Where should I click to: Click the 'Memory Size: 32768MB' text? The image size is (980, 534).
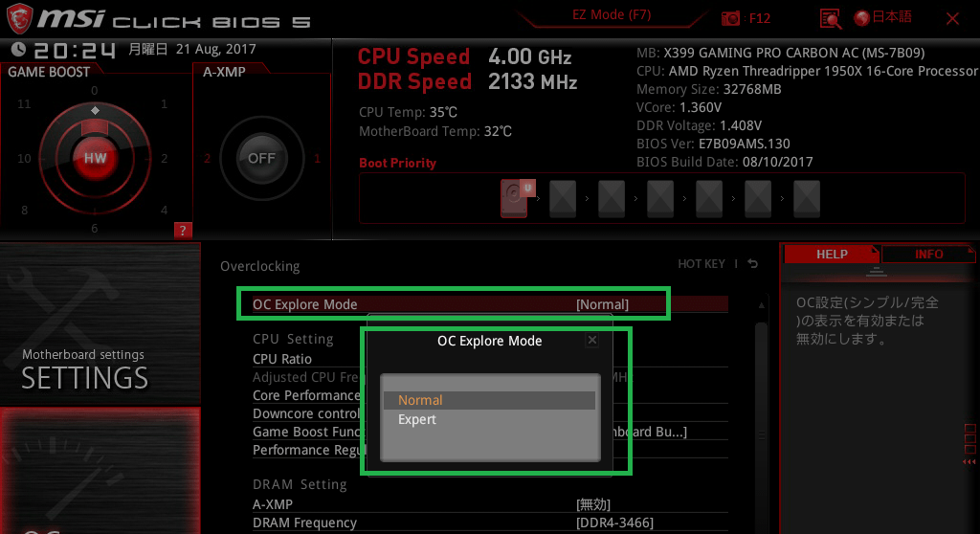[x=709, y=89]
